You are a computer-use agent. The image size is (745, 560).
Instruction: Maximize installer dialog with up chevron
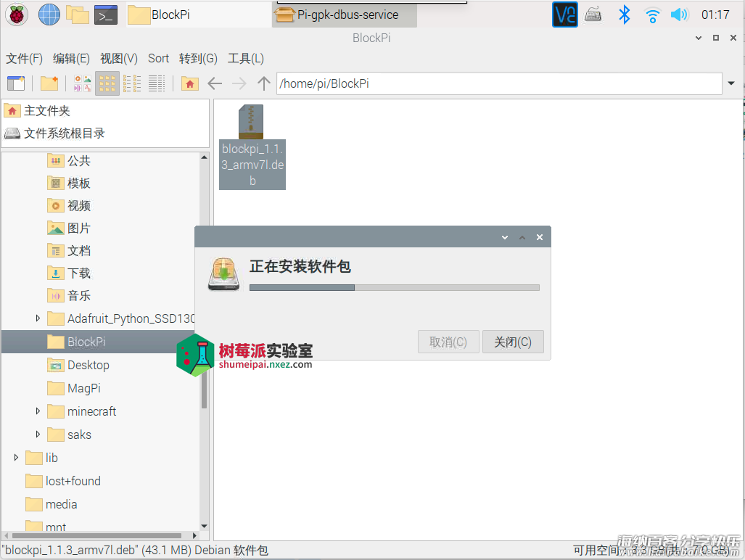coord(522,237)
